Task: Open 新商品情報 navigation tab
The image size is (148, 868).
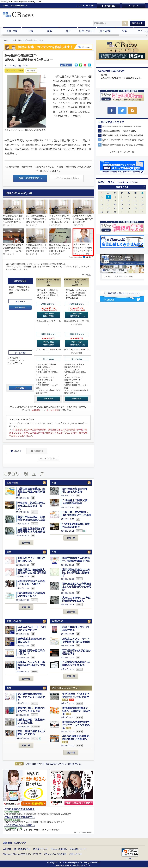Action: [x=106, y=31]
